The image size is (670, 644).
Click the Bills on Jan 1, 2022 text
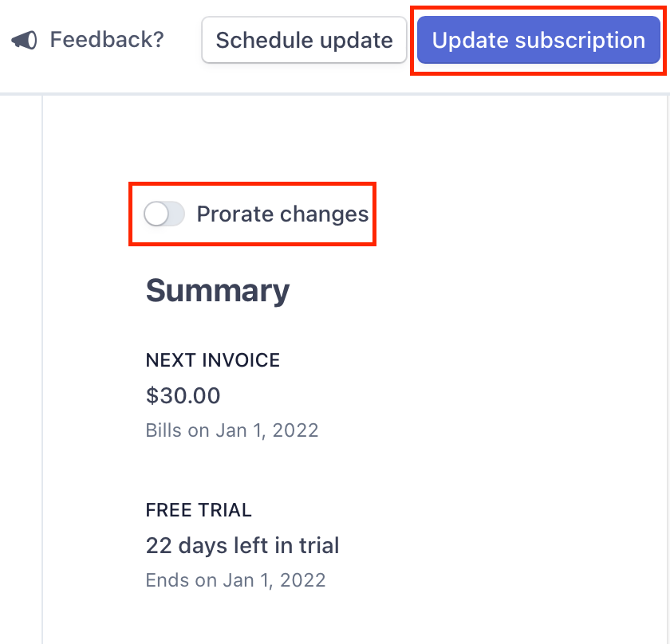(232, 430)
